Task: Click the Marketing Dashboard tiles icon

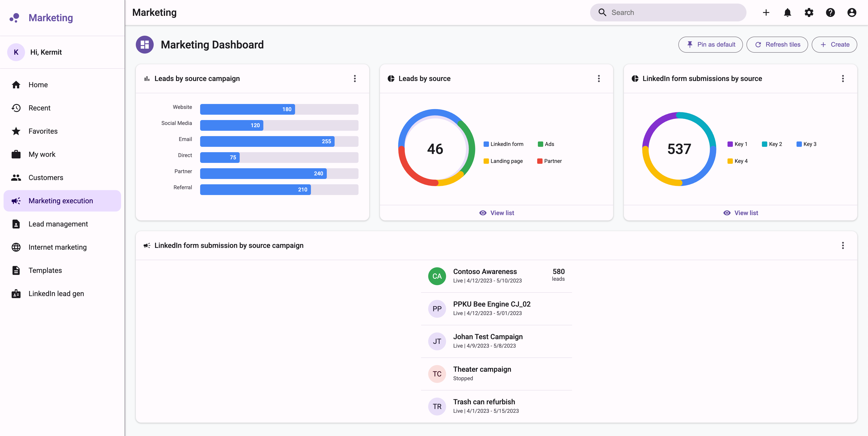Action: click(x=145, y=44)
